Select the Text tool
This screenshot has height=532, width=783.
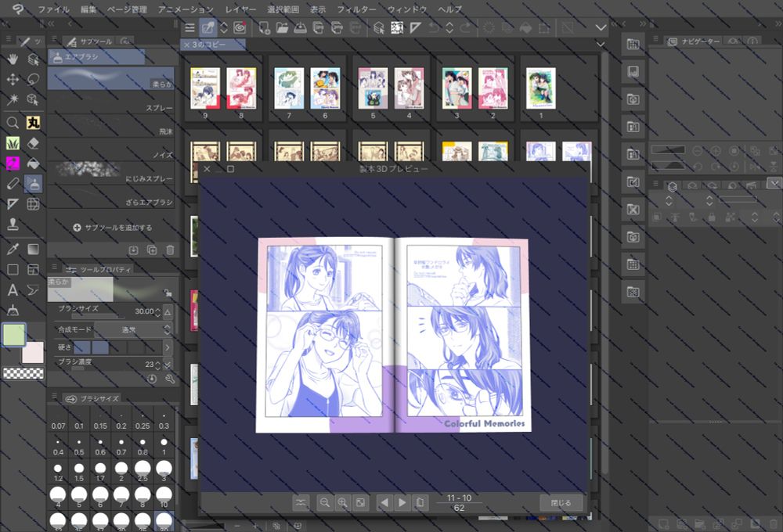(x=13, y=290)
